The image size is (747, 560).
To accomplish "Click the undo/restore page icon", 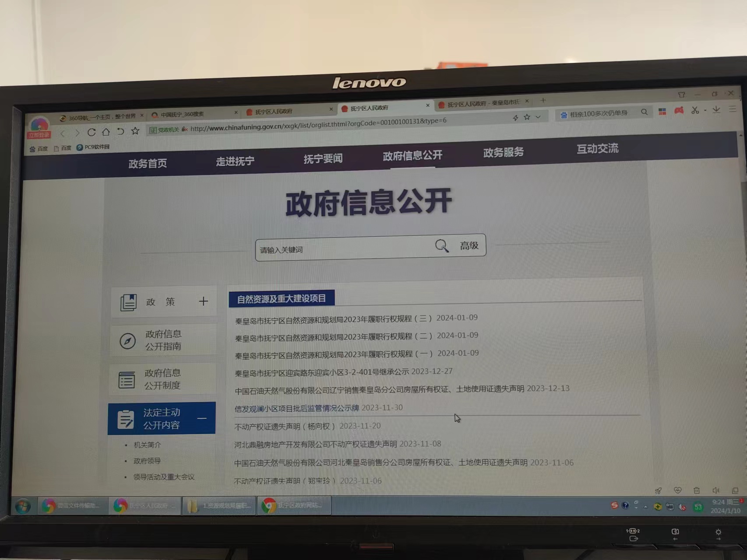I will (x=120, y=131).
